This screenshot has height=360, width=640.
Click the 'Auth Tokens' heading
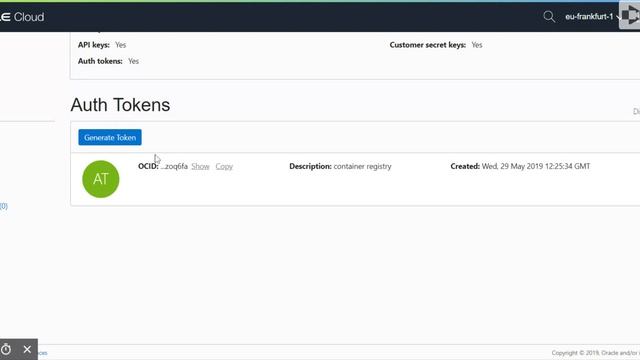click(x=120, y=105)
